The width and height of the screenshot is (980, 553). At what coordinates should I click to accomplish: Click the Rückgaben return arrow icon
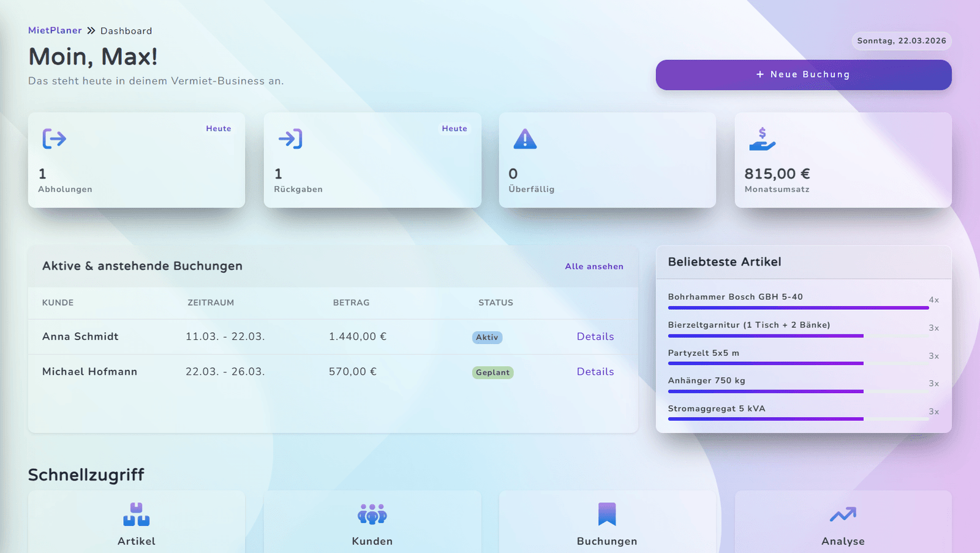[290, 139]
